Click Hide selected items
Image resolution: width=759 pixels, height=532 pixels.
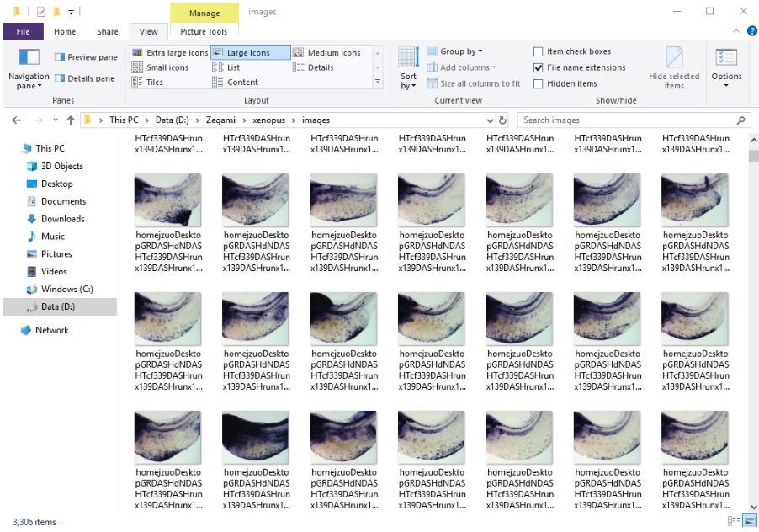674,68
